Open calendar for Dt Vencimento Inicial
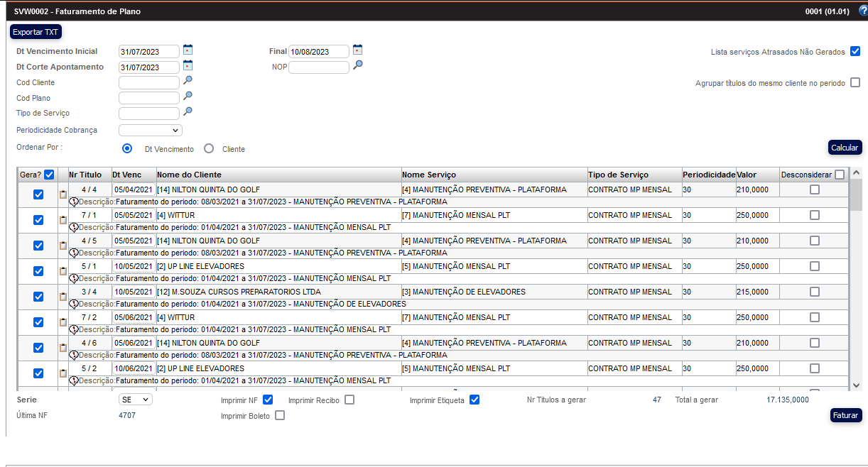 click(188, 50)
